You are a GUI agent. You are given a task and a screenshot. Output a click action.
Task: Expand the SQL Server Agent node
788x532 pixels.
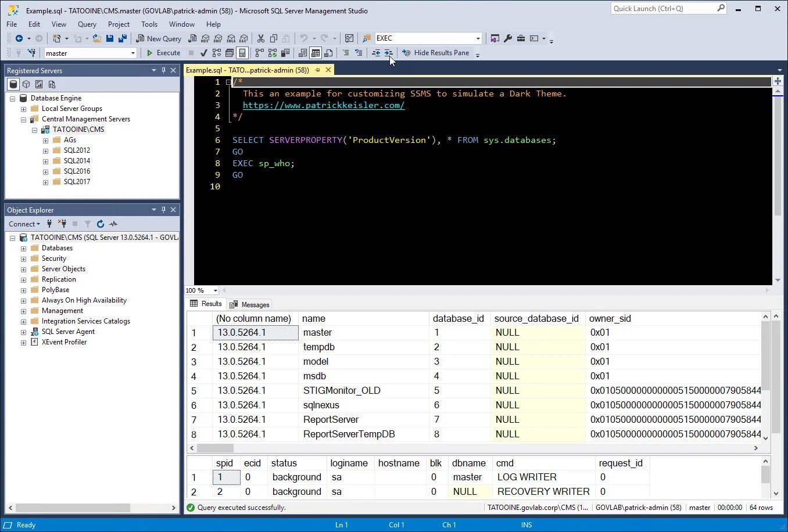click(23, 332)
